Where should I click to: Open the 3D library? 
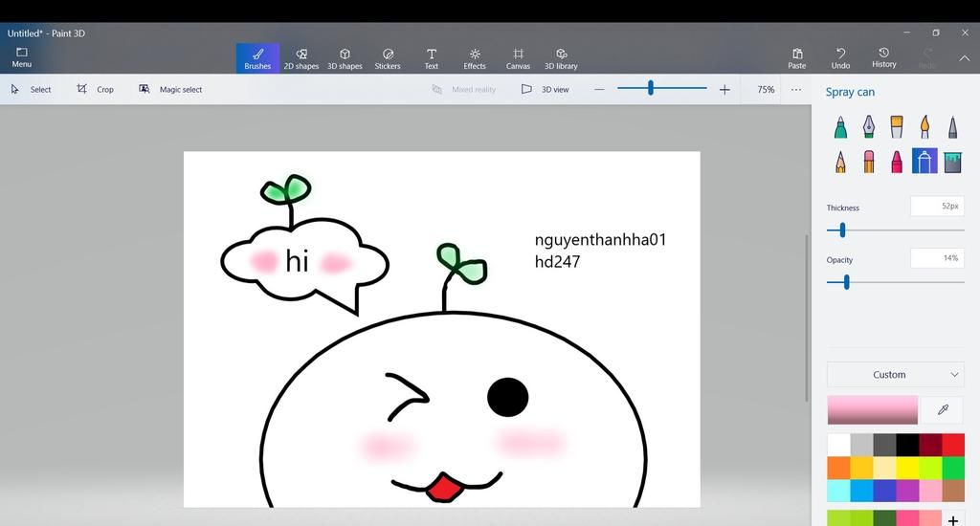point(561,58)
